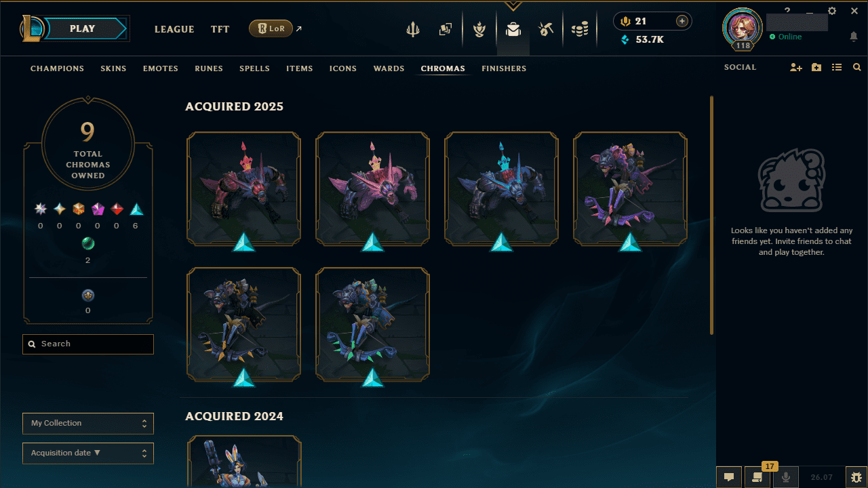Click the chromas search field

click(88, 344)
